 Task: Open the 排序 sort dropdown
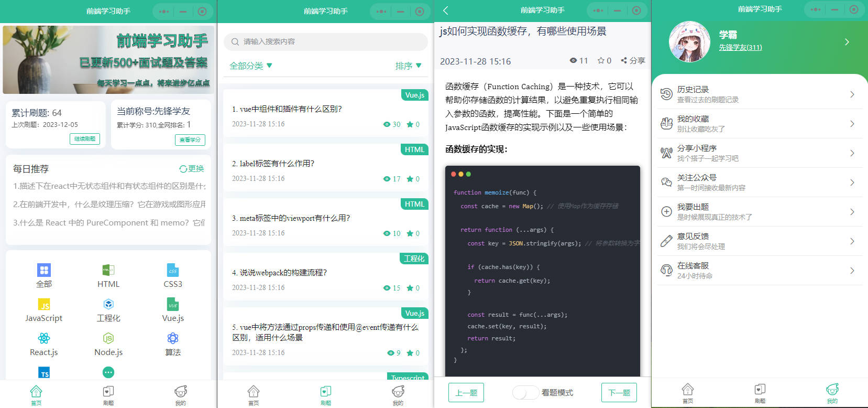[408, 66]
